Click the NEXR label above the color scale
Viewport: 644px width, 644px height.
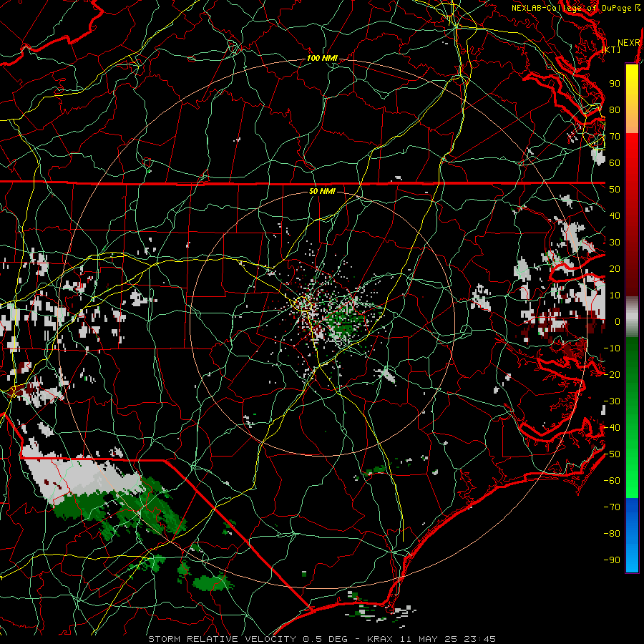[x=628, y=43]
